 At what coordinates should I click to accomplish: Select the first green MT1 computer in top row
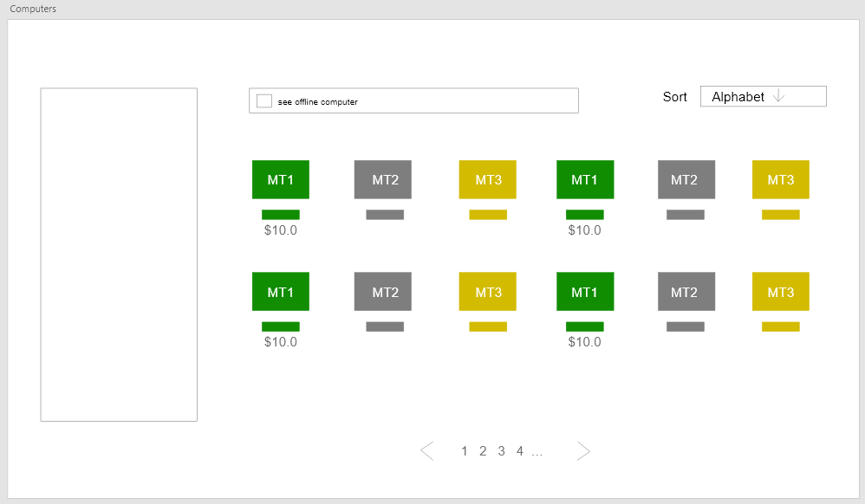280,180
